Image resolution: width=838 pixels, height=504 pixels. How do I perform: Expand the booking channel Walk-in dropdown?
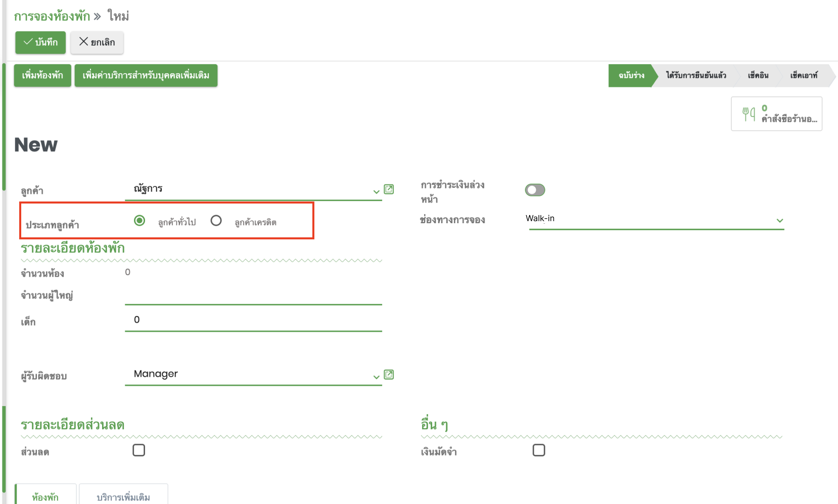(x=779, y=221)
